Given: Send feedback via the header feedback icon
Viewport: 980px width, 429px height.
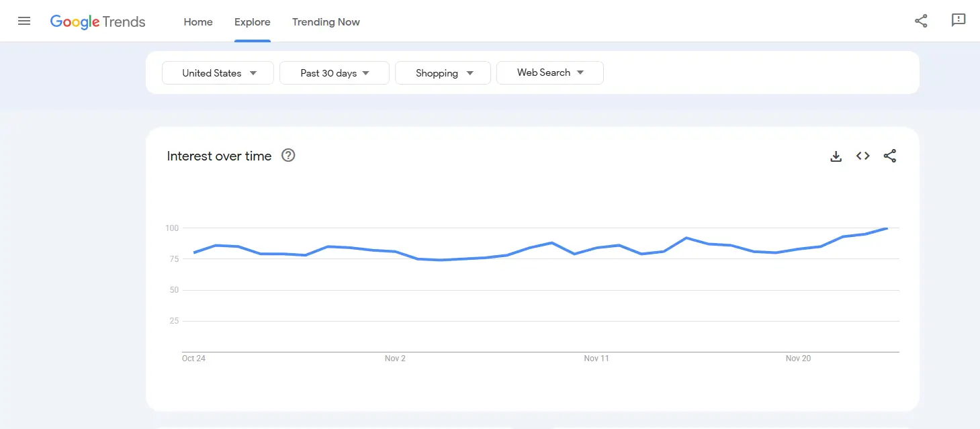Looking at the screenshot, I should [959, 21].
